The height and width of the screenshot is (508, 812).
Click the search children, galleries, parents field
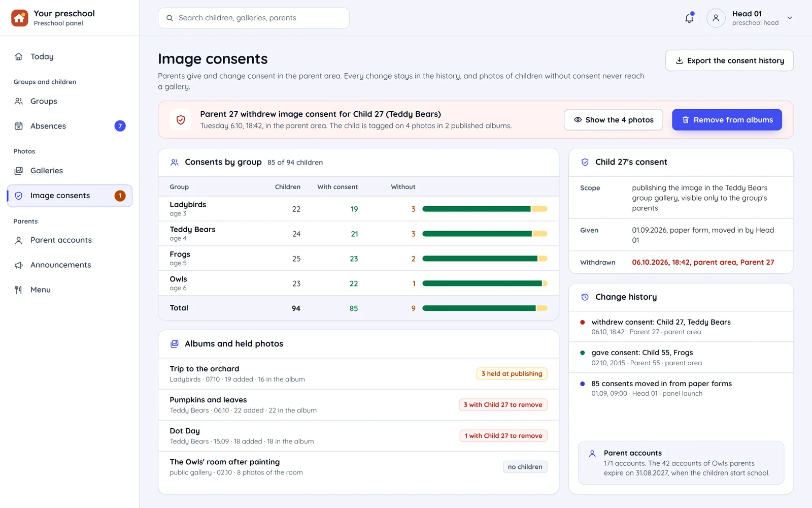[x=253, y=18]
